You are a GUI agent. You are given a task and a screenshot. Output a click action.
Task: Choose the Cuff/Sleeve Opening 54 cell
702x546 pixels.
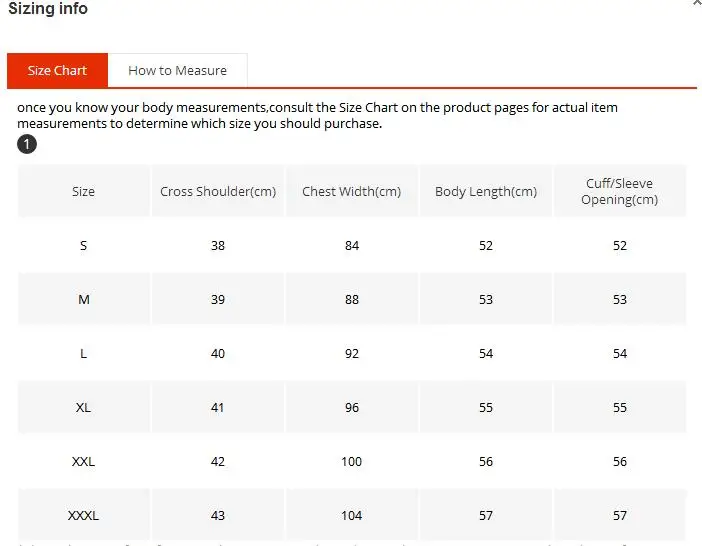pyautogui.click(x=620, y=353)
